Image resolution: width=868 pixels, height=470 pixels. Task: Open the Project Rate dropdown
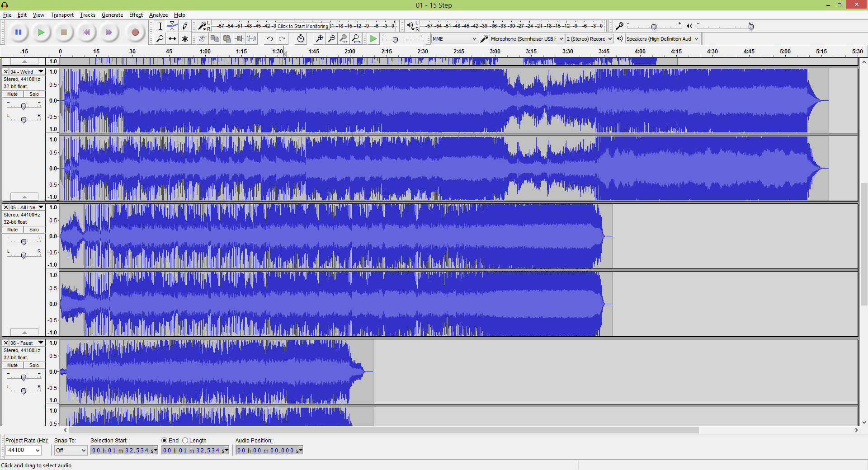tap(23, 450)
